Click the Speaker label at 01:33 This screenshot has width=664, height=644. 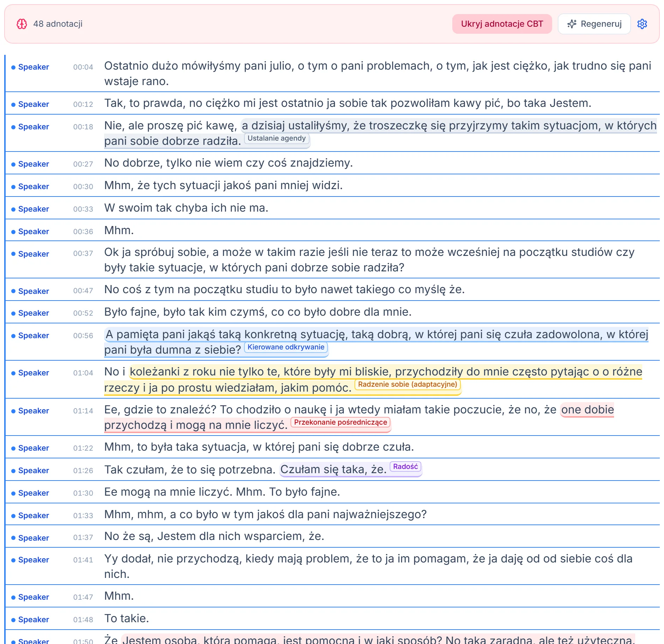[x=33, y=515]
